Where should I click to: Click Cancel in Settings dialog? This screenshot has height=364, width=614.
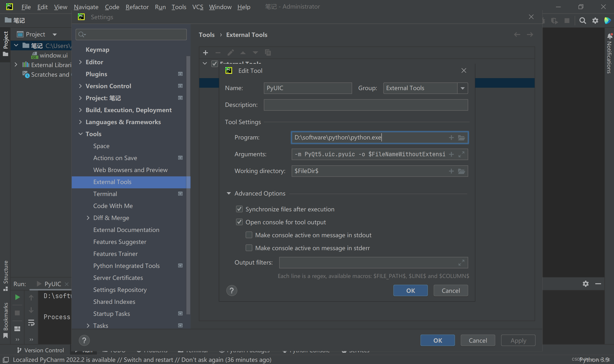point(478,341)
